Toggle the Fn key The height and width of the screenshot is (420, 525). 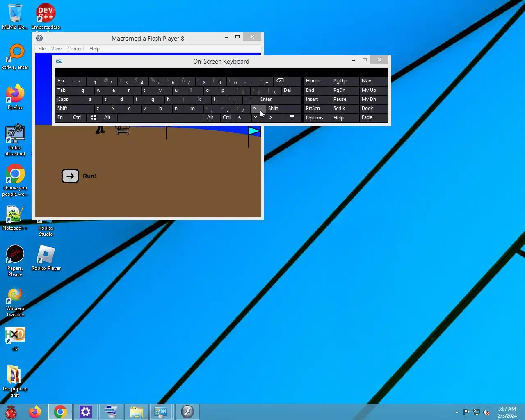coord(63,118)
